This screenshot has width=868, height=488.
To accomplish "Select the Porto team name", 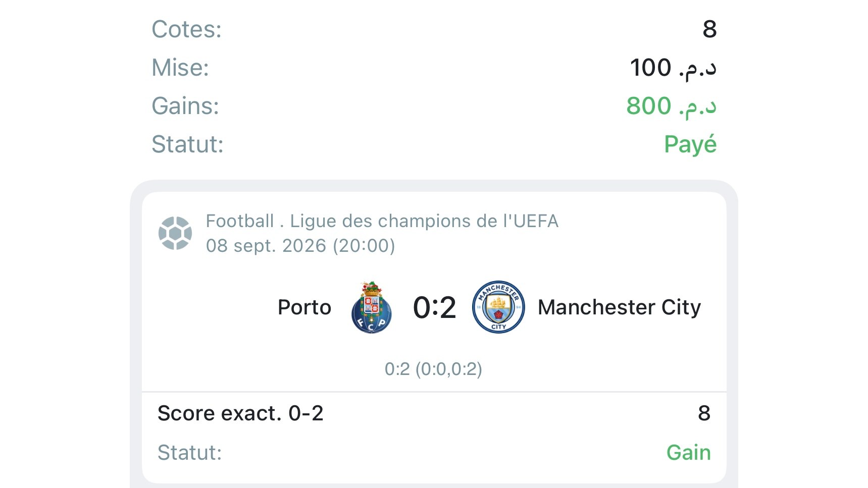I will click(304, 307).
